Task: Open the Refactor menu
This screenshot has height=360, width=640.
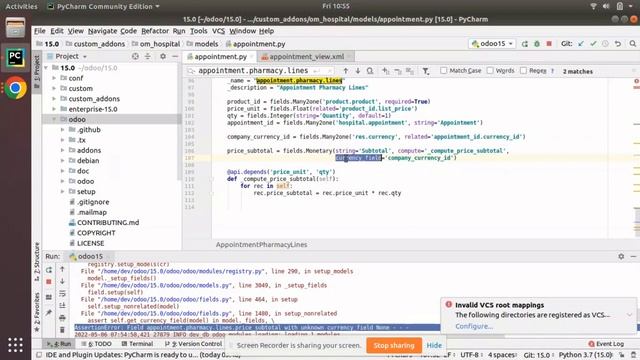Action: click(155, 31)
